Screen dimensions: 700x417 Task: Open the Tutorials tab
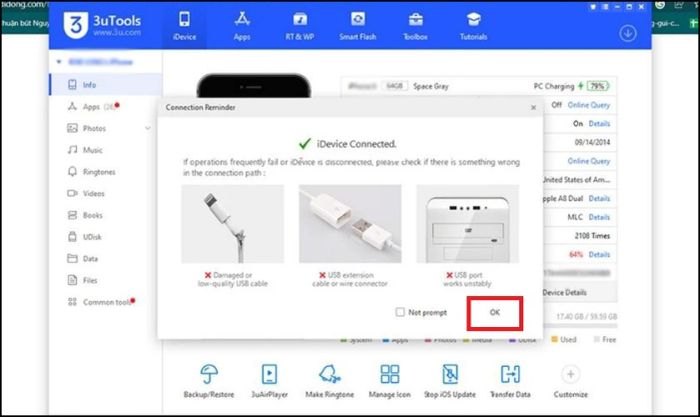(x=473, y=26)
